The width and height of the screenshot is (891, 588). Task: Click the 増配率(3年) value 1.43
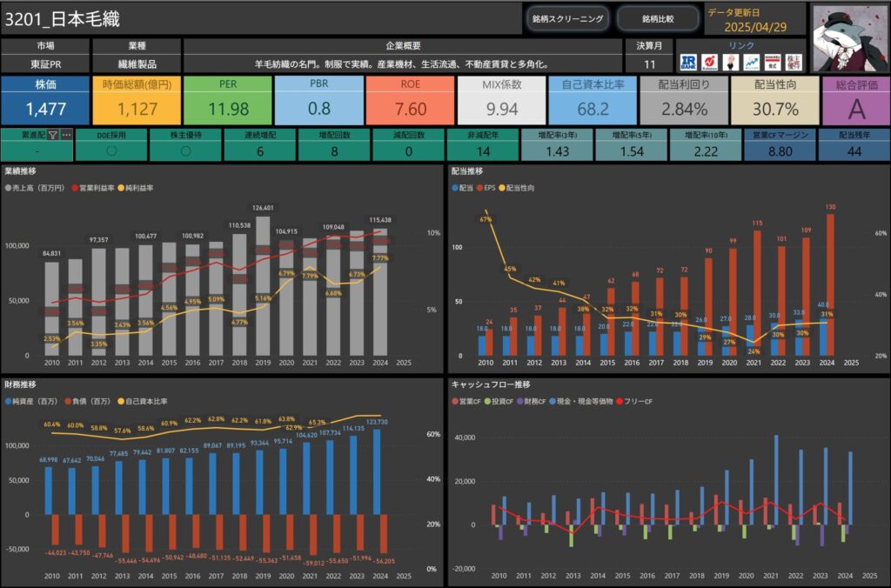(558, 151)
